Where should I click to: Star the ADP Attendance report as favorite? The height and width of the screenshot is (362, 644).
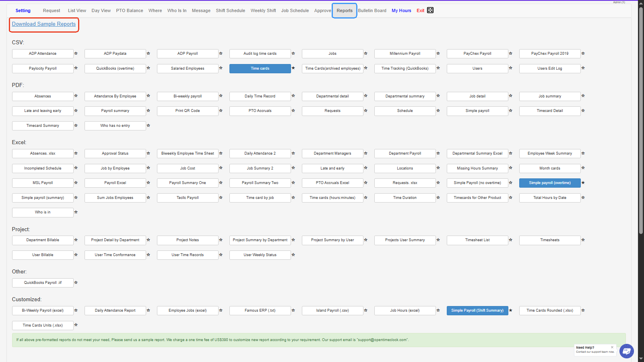pos(76,54)
